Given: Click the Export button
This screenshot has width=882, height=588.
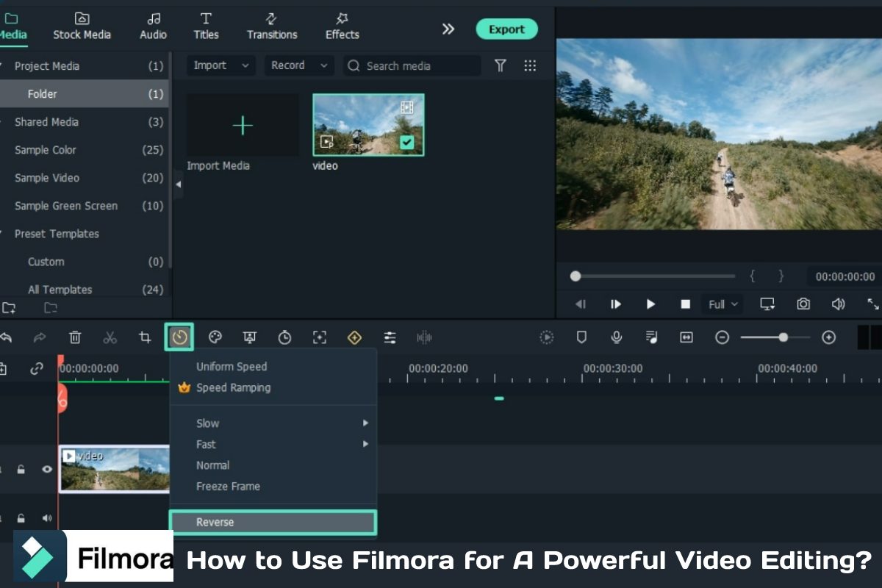Looking at the screenshot, I should tap(507, 29).
